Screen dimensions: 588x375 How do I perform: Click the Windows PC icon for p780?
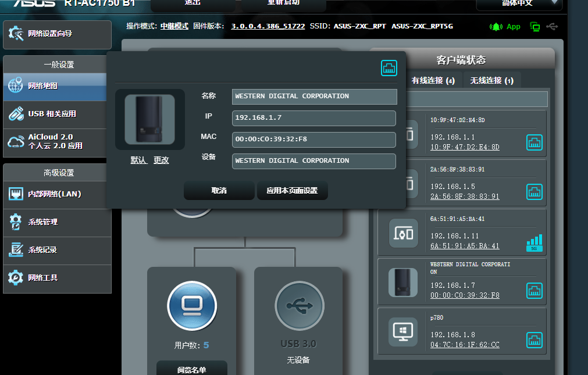(404, 332)
